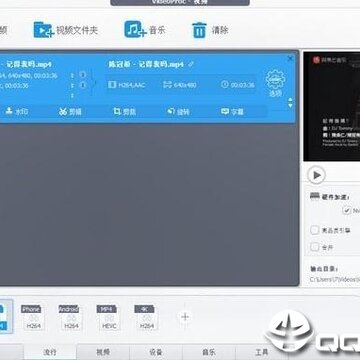
Task: Add a new format preset with plus
Action: 185,317
